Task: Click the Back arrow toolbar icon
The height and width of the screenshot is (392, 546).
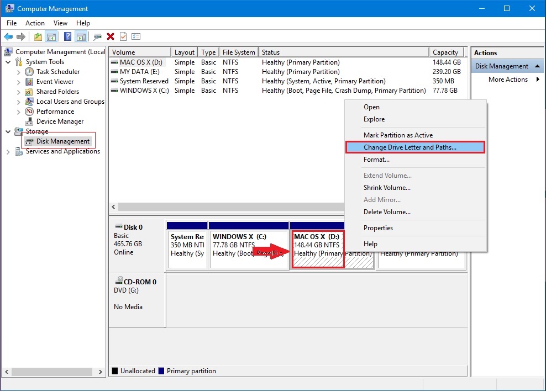Action: (x=8, y=37)
